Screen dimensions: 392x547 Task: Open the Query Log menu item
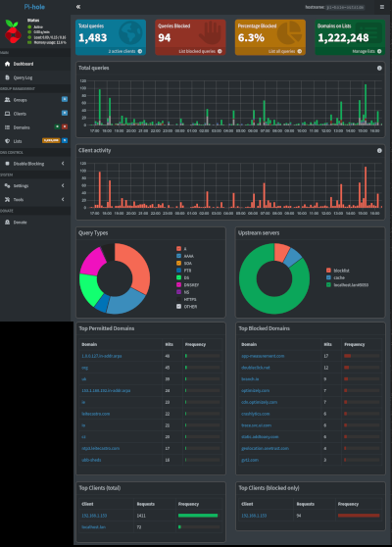pos(35,77)
